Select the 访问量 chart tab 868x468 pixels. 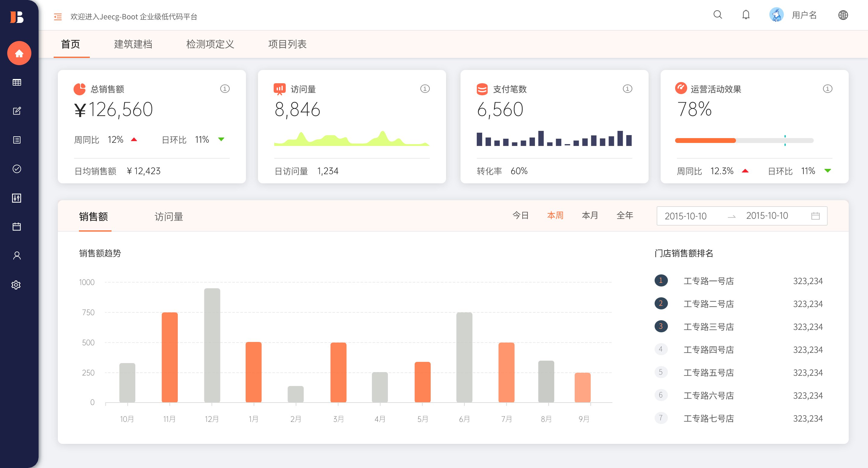click(169, 217)
